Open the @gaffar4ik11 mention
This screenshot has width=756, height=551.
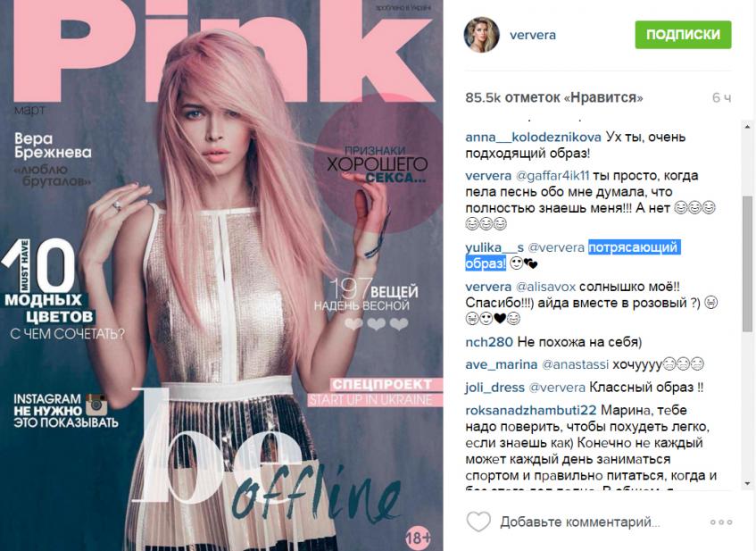pyautogui.click(x=552, y=176)
